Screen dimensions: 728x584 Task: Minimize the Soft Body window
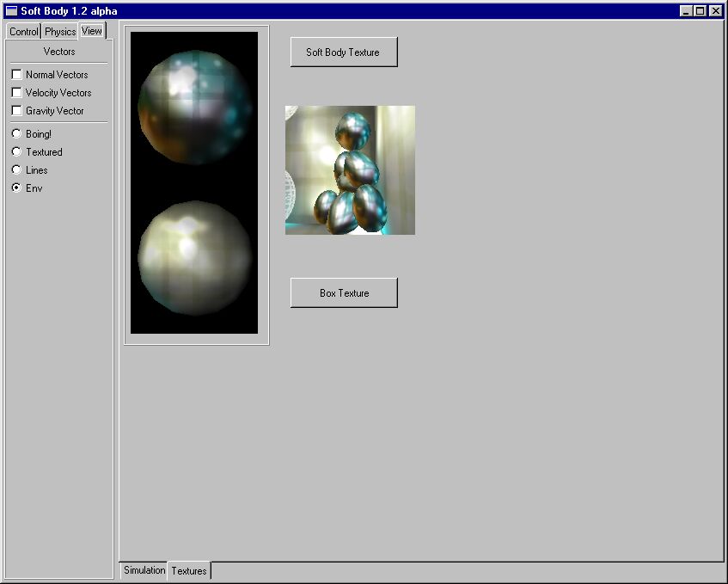click(x=686, y=11)
